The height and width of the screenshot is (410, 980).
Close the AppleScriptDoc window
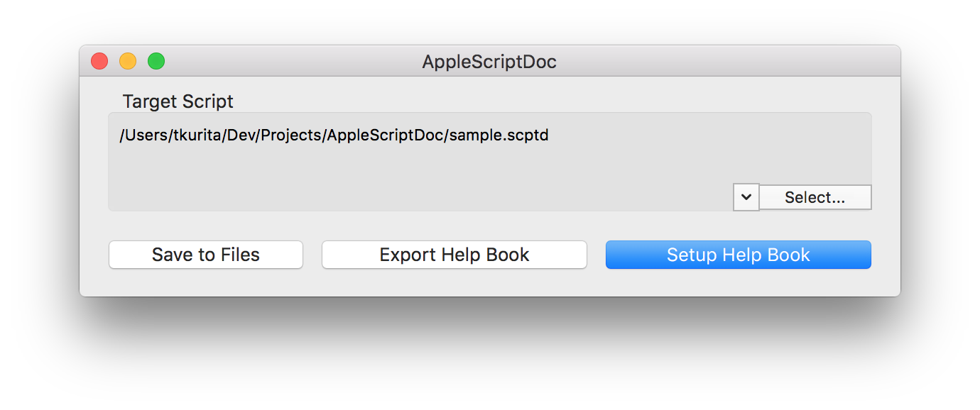pyautogui.click(x=99, y=62)
